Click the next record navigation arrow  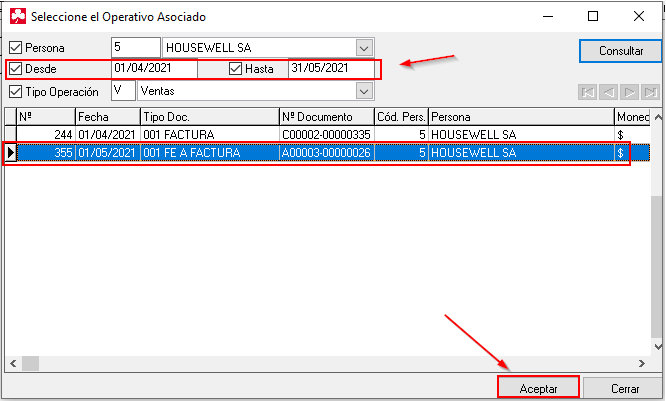click(629, 92)
